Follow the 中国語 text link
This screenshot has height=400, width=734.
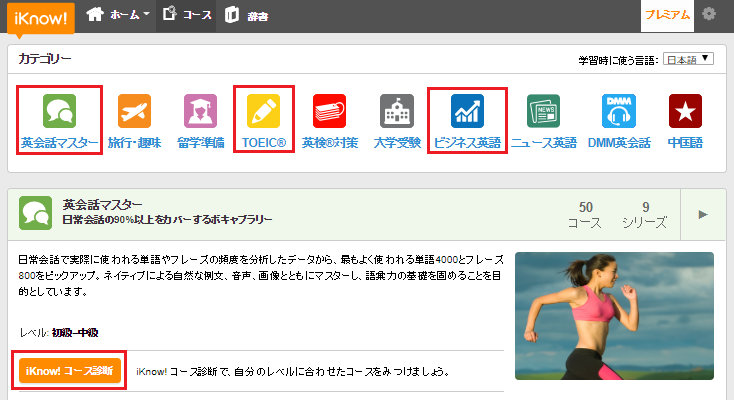[x=685, y=142]
